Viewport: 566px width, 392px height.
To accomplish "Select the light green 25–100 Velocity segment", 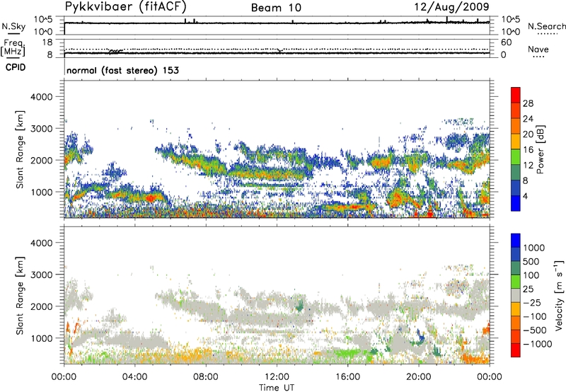I will (516, 282).
